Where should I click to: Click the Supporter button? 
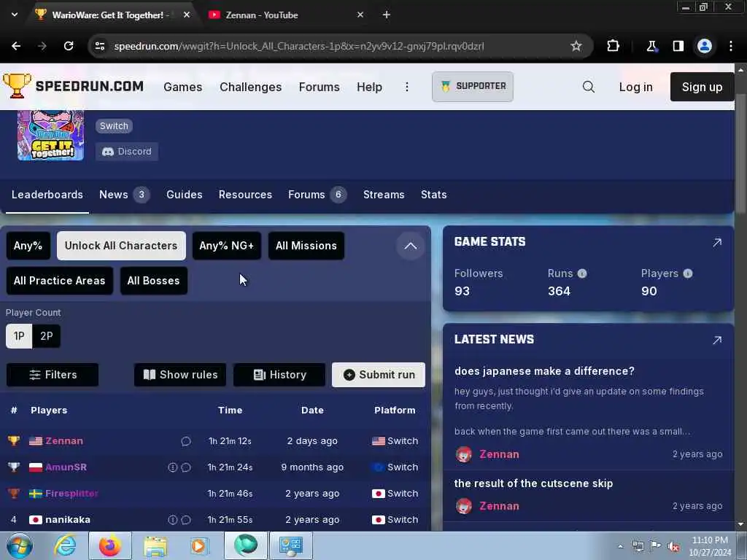[x=473, y=87]
